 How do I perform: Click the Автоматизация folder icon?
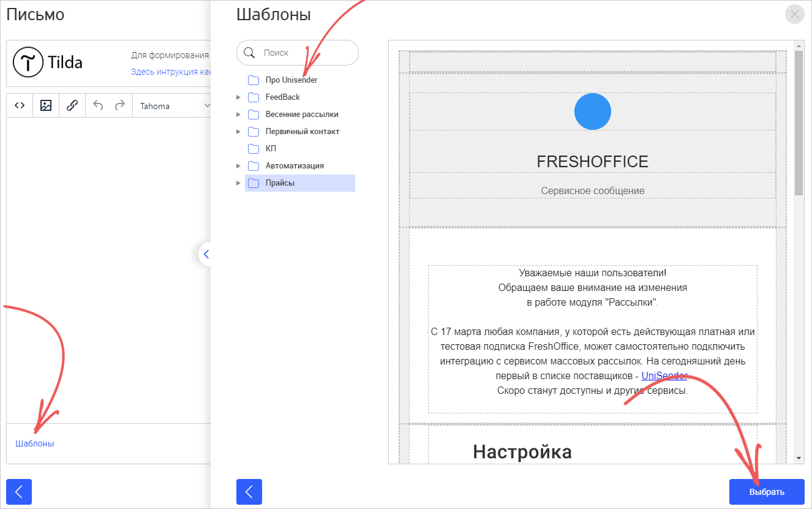pyautogui.click(x=254, y=166)
